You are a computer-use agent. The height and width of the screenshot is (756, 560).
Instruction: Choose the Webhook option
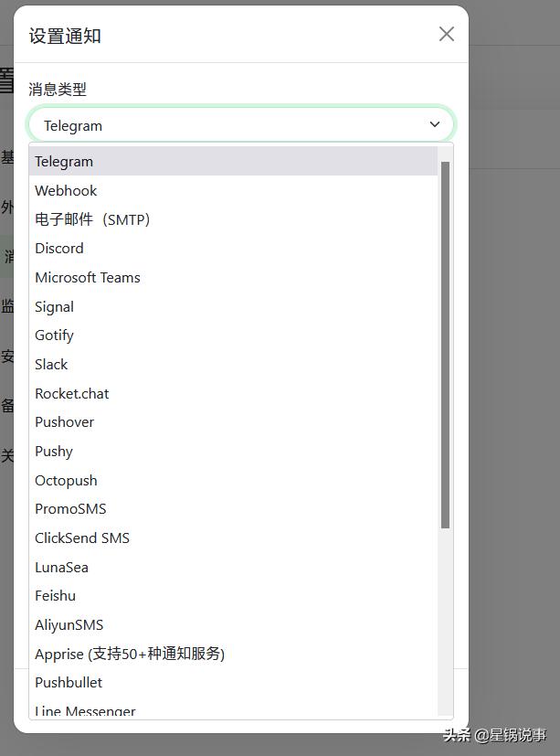tap(233, 190)
